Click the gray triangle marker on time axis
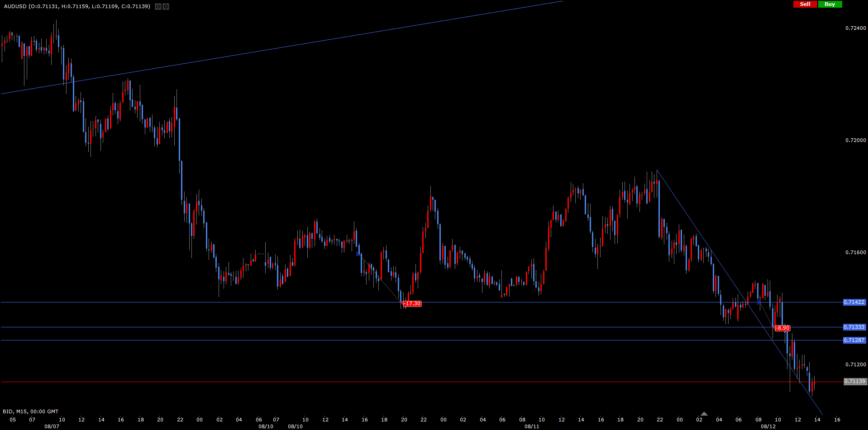This screenshot has height=430, width=868. point(704,413)
